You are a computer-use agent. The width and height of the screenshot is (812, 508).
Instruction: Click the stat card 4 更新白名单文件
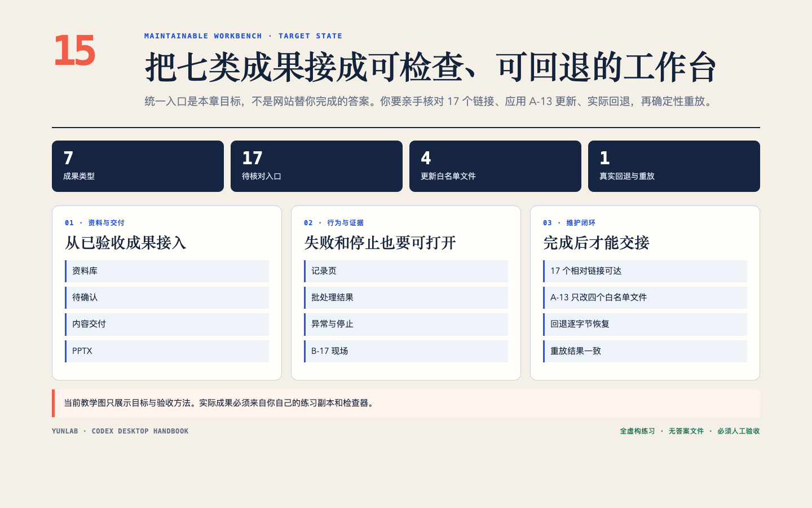495,166
